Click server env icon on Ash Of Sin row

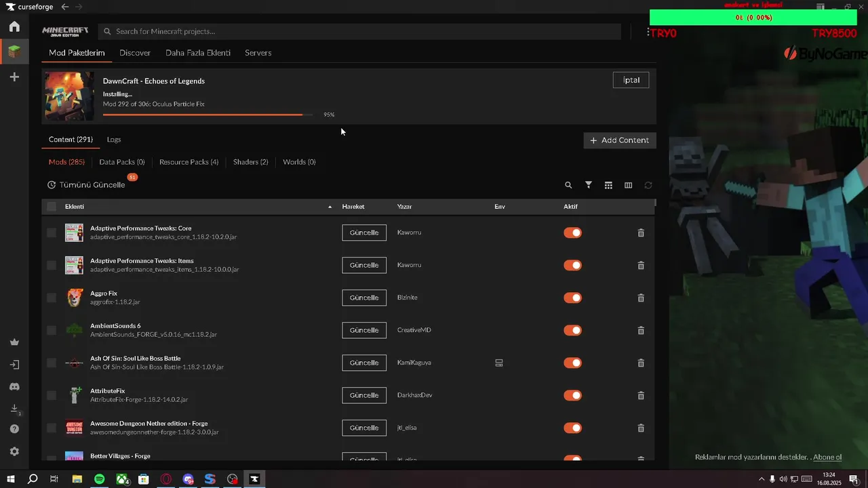[x=499, y=363]
